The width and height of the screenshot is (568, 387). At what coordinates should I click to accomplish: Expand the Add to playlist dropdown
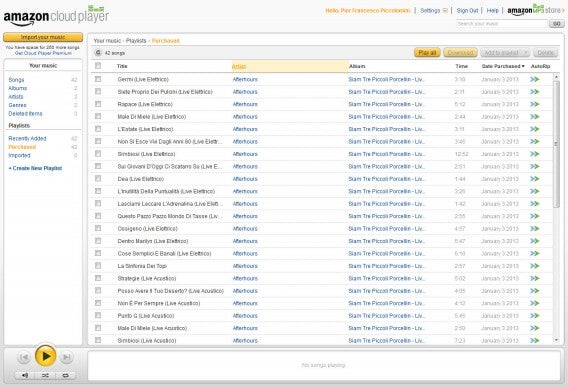pos(505,53)
